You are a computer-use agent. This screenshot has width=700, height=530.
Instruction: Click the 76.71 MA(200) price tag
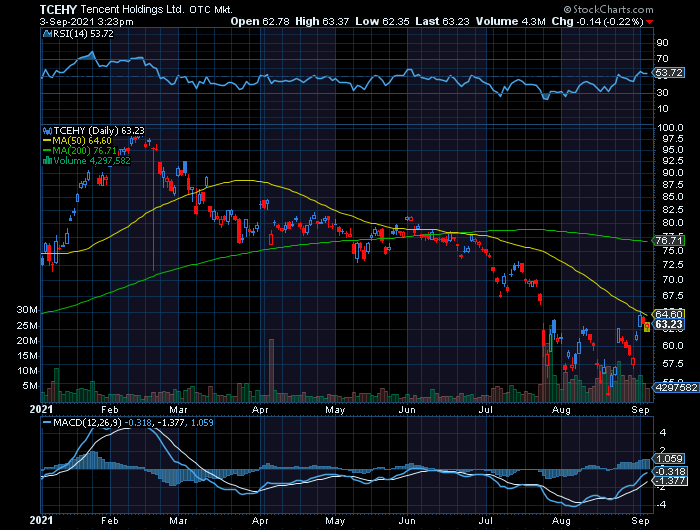point(668,241)
